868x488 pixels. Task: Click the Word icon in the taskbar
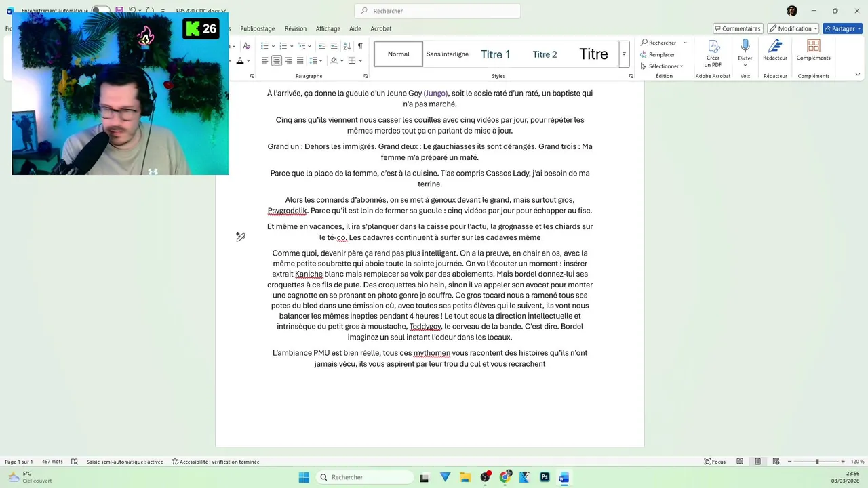click(x=564, y=477)
